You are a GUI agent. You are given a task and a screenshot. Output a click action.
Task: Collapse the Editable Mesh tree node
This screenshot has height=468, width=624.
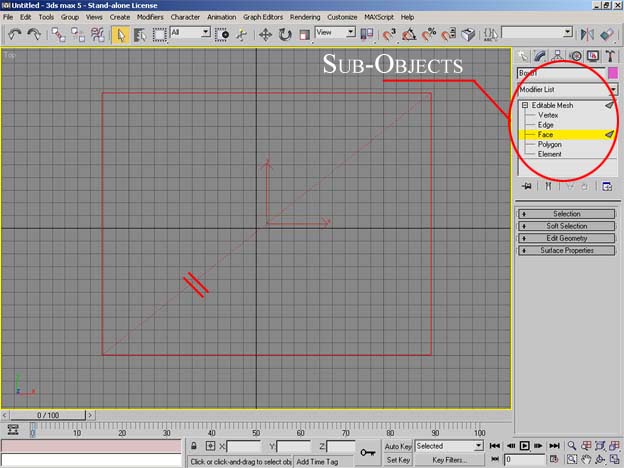click(525, 105)
